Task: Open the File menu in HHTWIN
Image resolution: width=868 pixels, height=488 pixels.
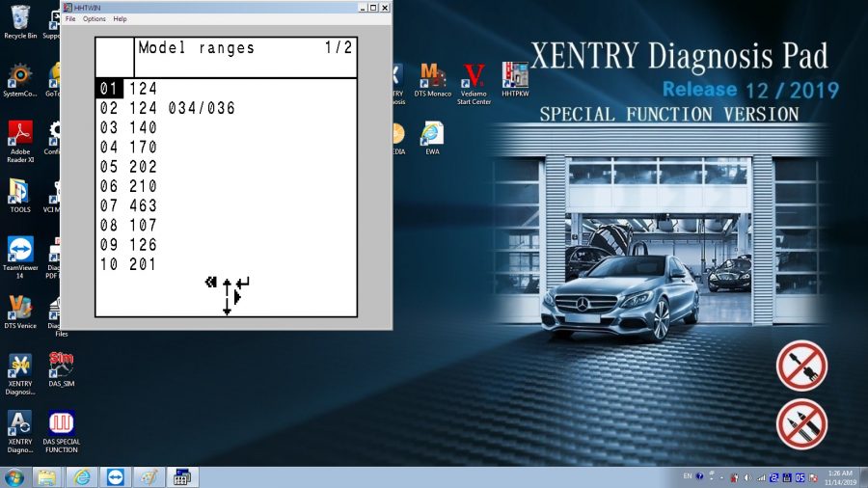Action: [70, 19]
